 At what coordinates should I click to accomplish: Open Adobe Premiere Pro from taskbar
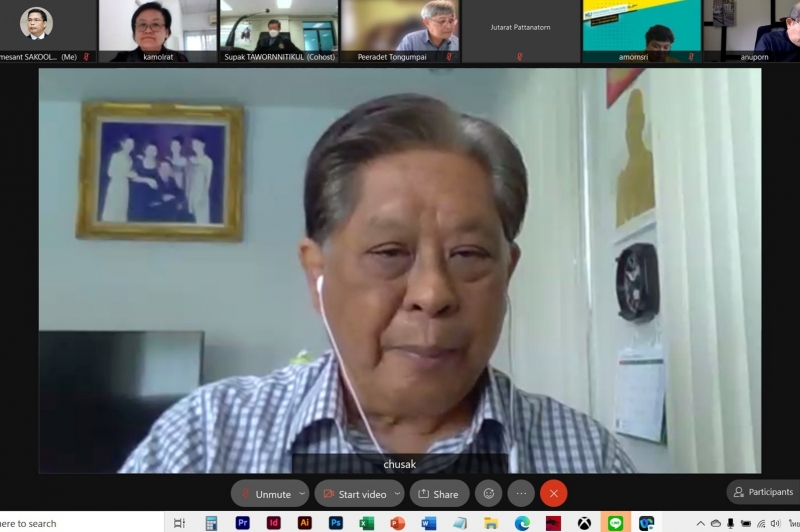pyautogui.click(x=242, y=523)
